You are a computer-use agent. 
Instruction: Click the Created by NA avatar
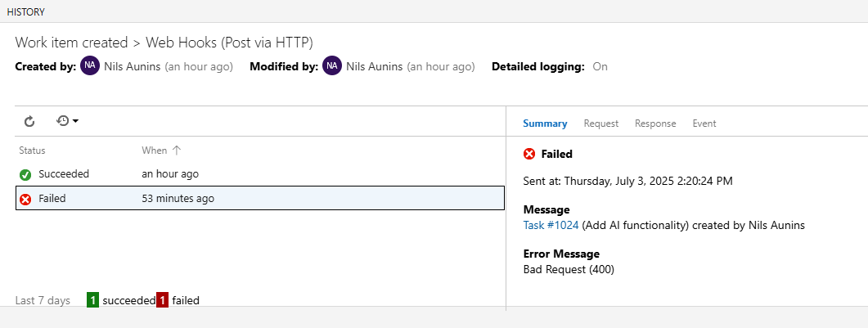[90, 66]
